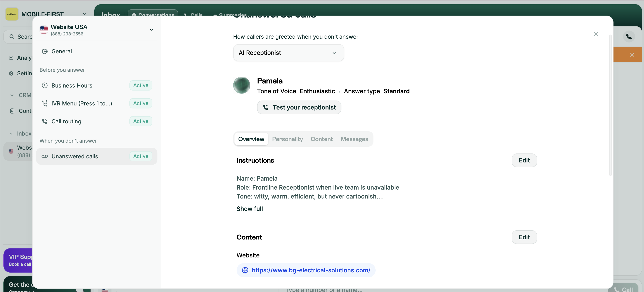
Task: Switch to the Personality tab
Action: 287,139
